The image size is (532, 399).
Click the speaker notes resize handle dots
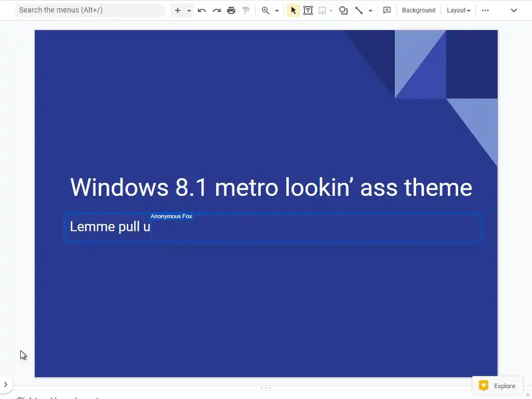[265, 388]
